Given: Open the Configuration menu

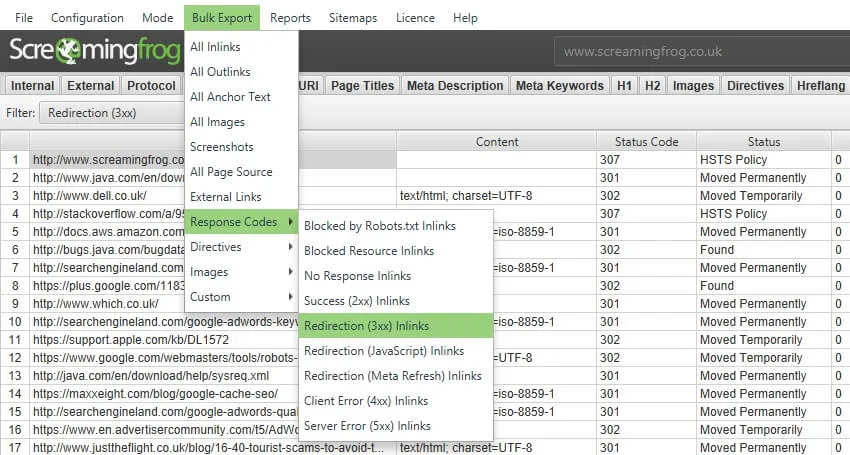Looking at the screenshot, I should (x=87, y=18).
